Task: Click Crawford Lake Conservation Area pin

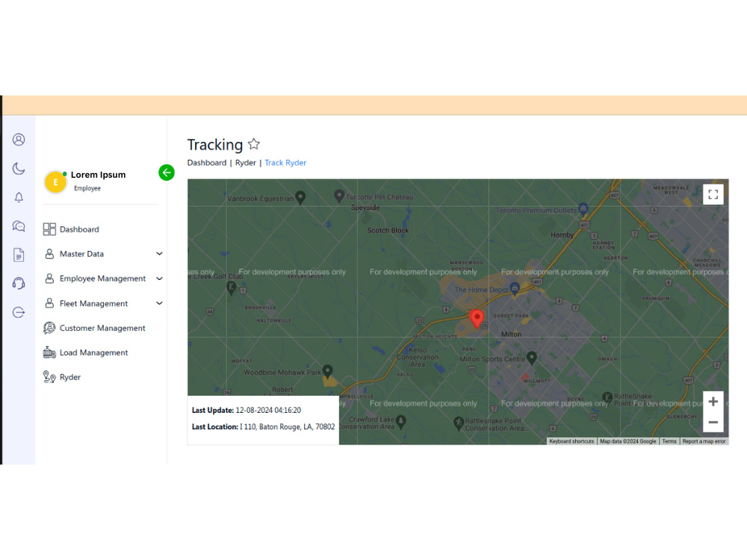Action: coord(400,421)
